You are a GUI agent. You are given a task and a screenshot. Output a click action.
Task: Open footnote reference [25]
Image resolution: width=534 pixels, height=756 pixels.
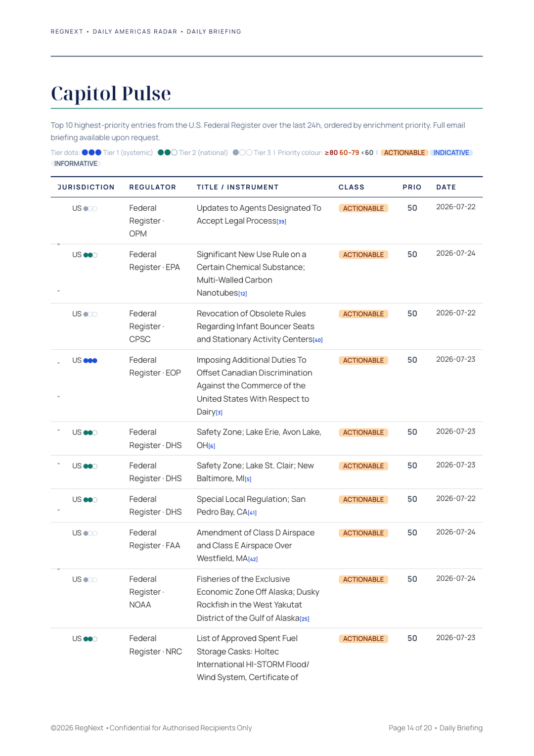pos(305,619)
